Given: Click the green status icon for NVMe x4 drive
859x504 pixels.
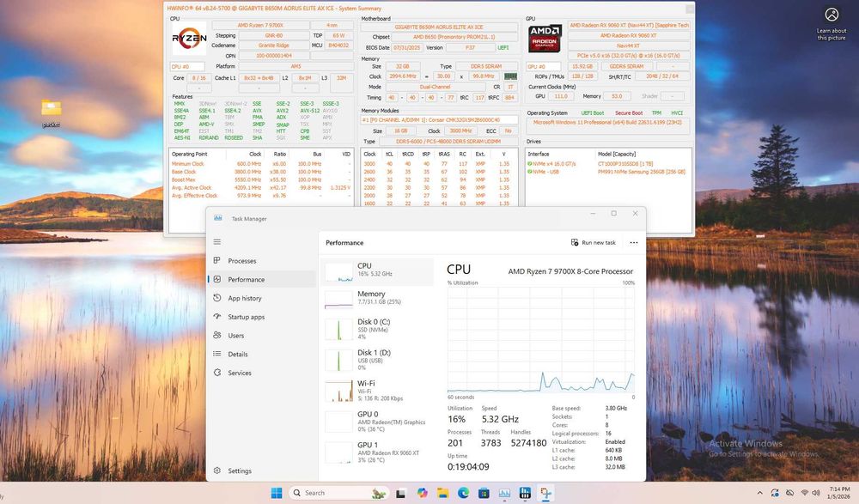Looking at the screenshot, I should coord(529,163).
